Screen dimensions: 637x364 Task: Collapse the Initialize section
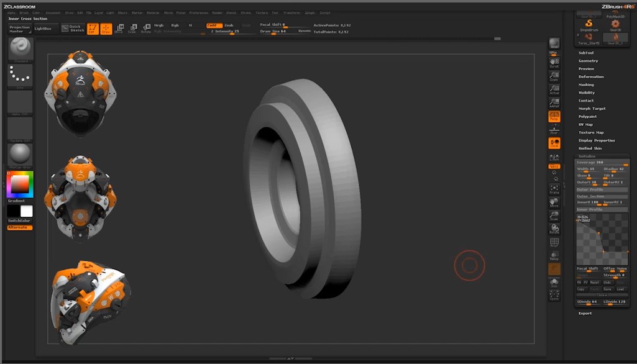click(587, 157)
